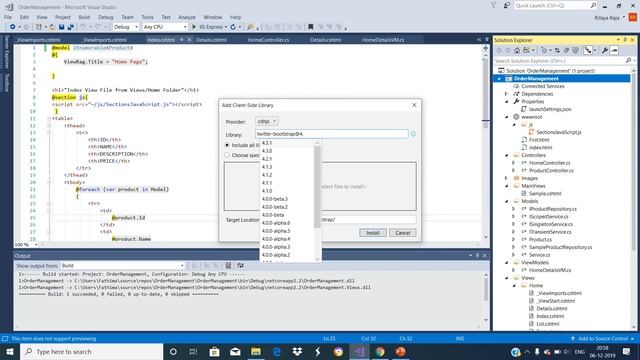Click 'Add to Source Control' in status bar

[603, 338]
